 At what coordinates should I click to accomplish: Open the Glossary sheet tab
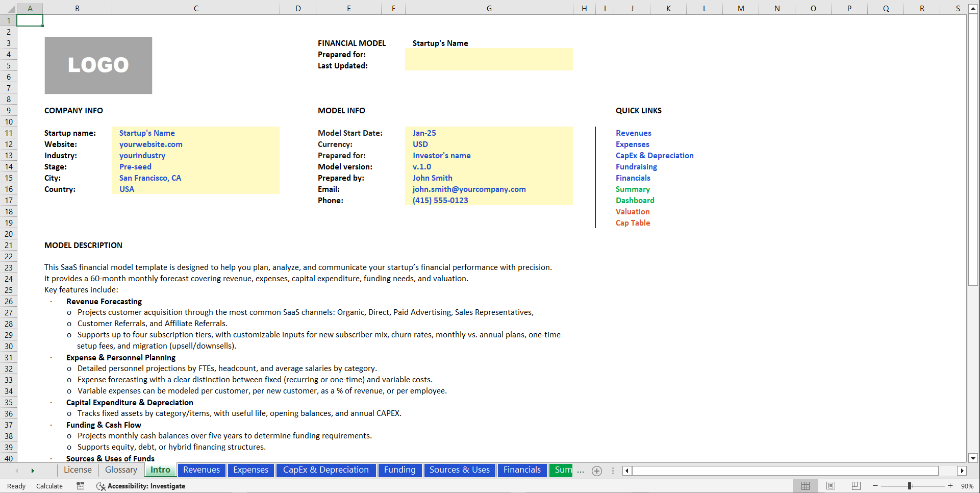click(120, 470)
